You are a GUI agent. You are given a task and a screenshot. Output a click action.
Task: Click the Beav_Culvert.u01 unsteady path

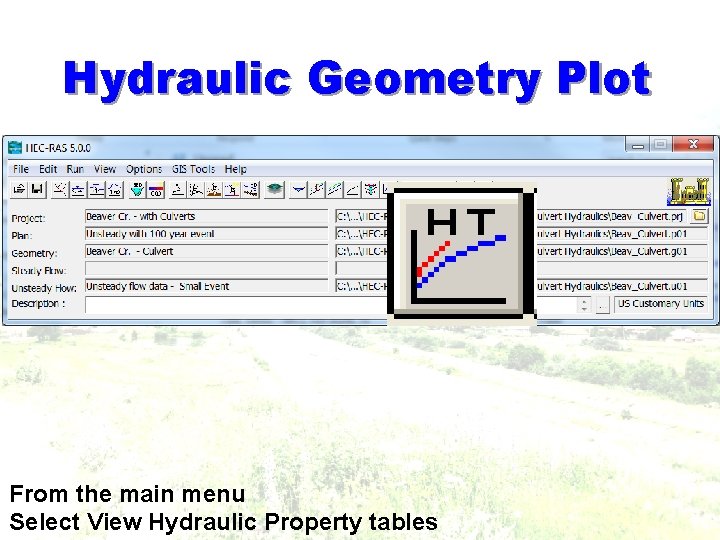click(649, 286)
